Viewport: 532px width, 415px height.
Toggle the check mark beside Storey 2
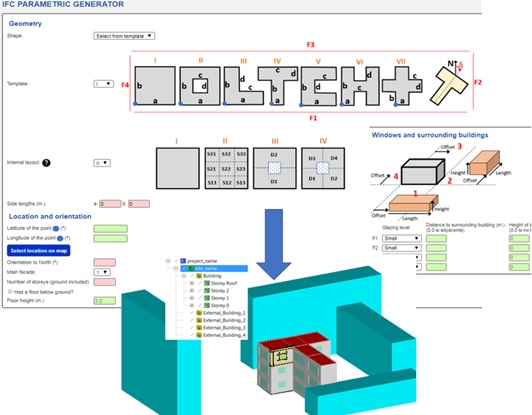pos(200,290)
